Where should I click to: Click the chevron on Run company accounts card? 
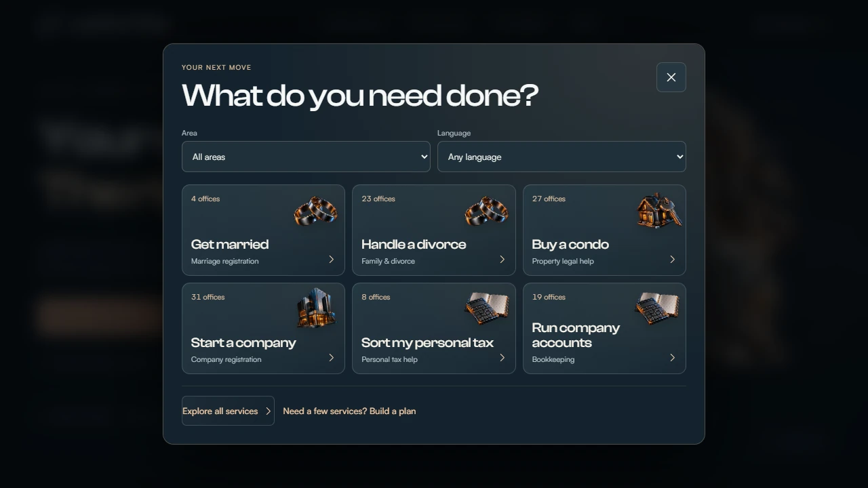click(x=673, y=358)
